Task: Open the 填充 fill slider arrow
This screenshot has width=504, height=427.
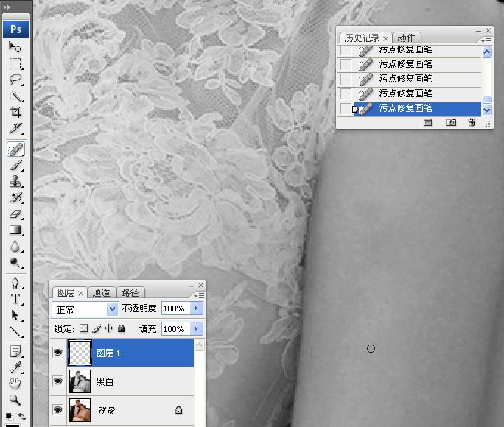Action: tap(196, 329)
